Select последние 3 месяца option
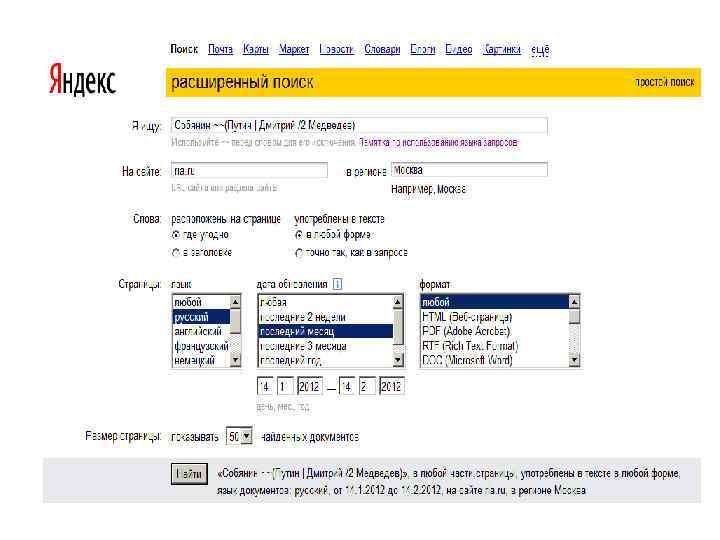The image size is (720, 540). point(326,346)
